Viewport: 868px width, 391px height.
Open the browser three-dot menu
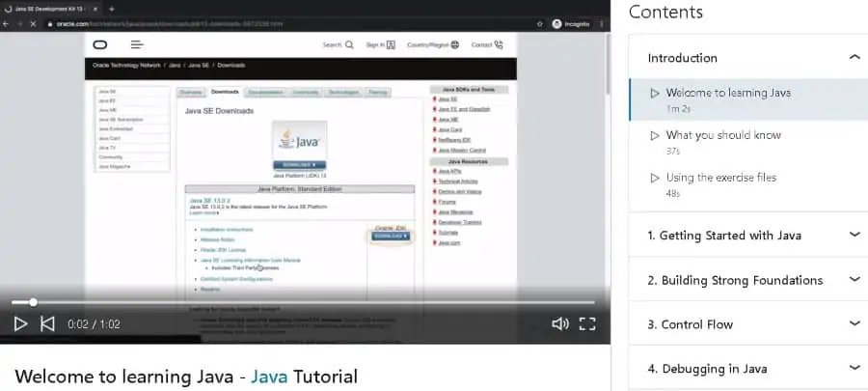[x=601, y=24]
